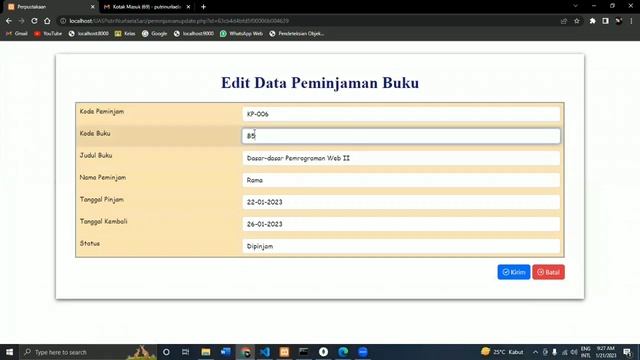Open the localhost:8000 bookmark
Image resolution: width=640 pixels, height=360 pixels.
point(89,33)
